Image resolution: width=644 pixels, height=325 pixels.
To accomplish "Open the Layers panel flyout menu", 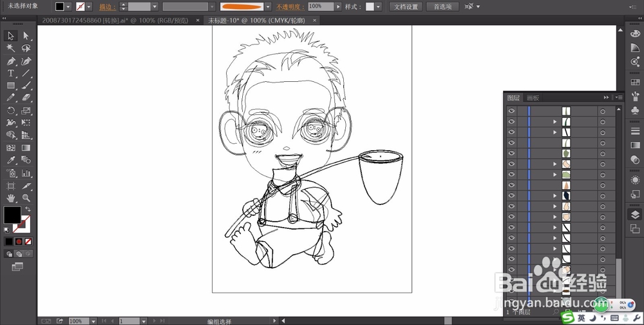I will coord(619,97).
